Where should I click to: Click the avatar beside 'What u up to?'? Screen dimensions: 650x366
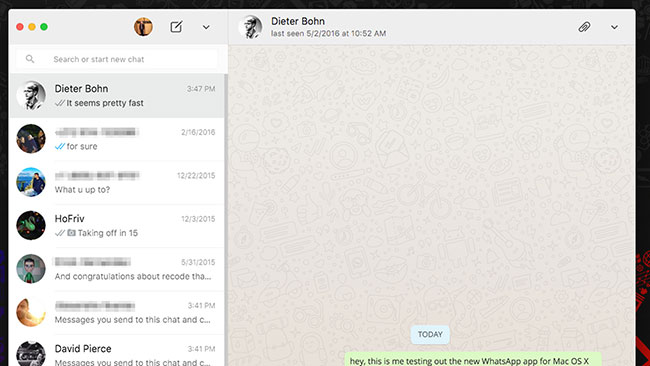(x=31, y=182)
